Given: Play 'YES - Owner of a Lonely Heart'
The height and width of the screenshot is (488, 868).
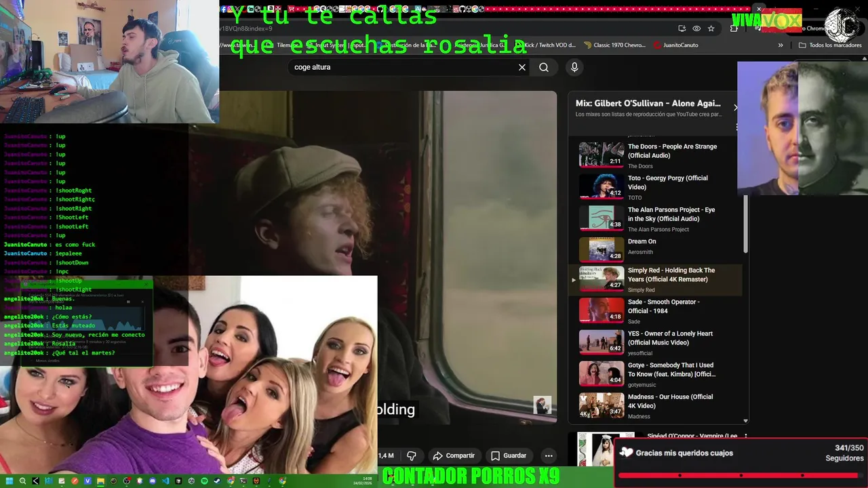Looking at the screenshot, I should (x=670, y=338).
